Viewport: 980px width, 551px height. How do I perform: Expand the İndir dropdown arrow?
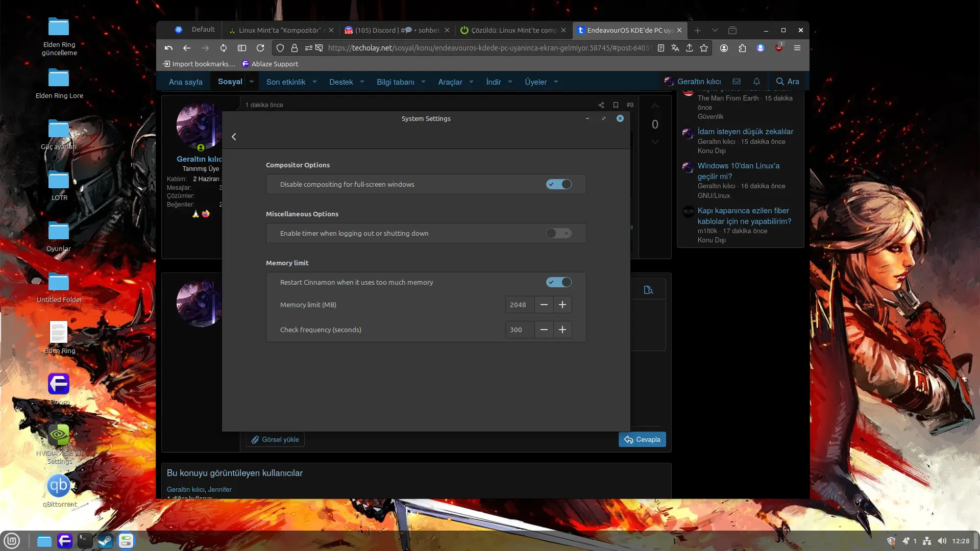click(510, 82)
